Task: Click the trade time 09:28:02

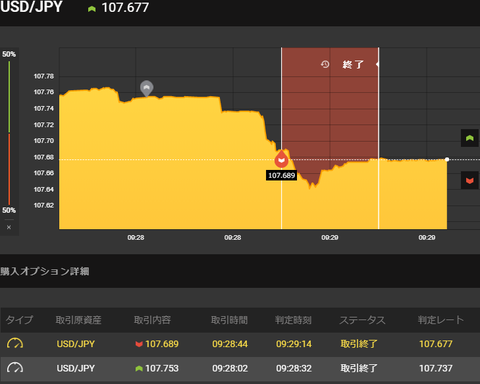Action: coord(230,368)
